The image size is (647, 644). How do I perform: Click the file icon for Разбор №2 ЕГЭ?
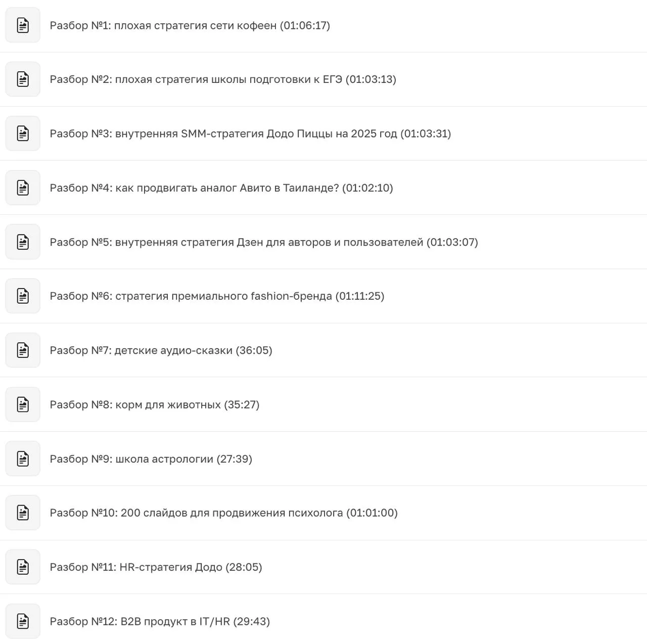coord(23,79)
